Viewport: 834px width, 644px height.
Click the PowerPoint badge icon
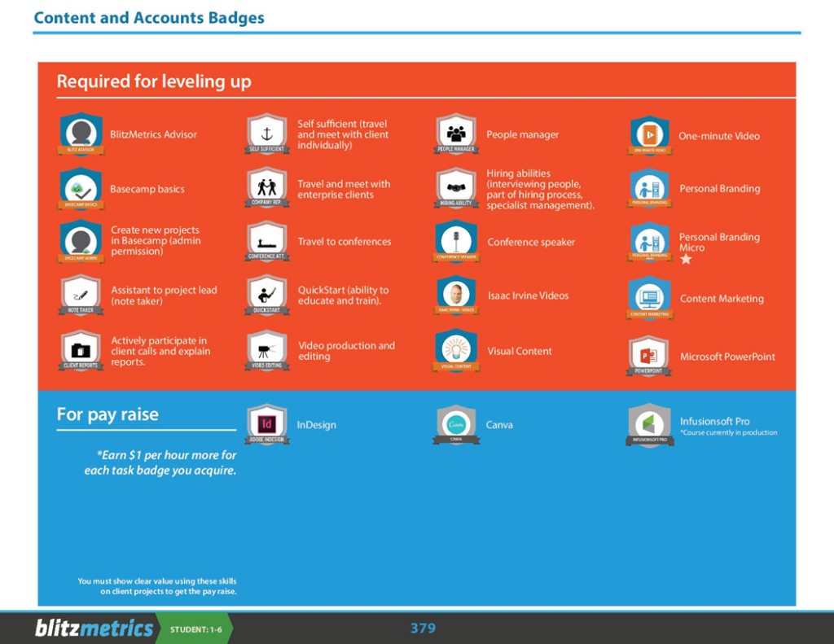coord(649,357)
